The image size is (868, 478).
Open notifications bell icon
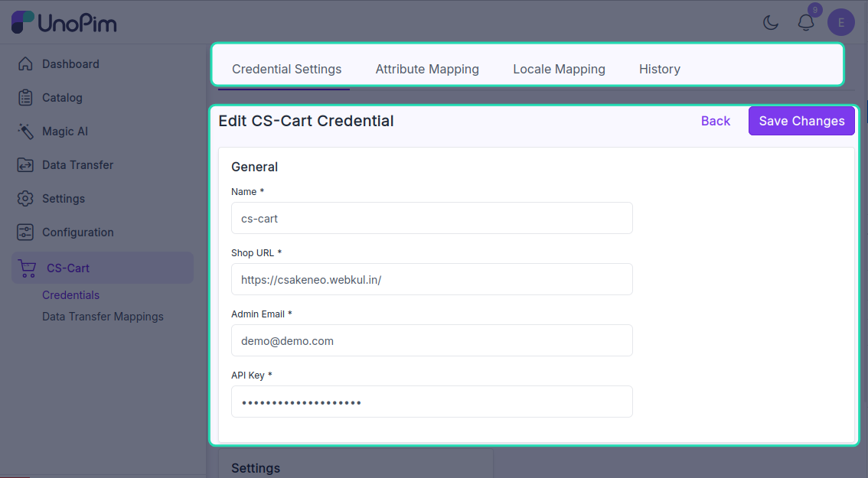pos(805,23)
